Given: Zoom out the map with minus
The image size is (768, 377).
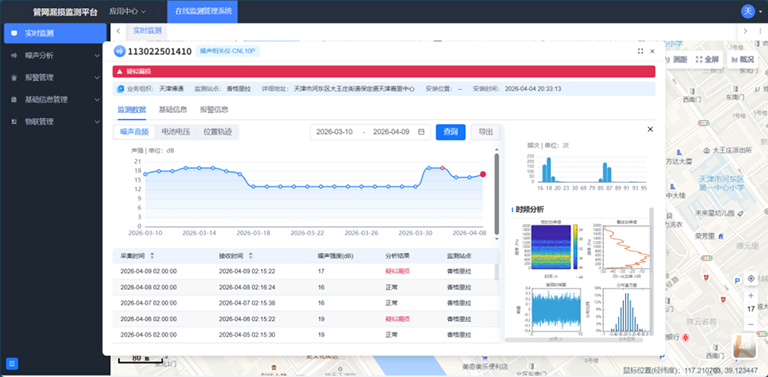Looking at the screenshot, I should click(751, 324).
